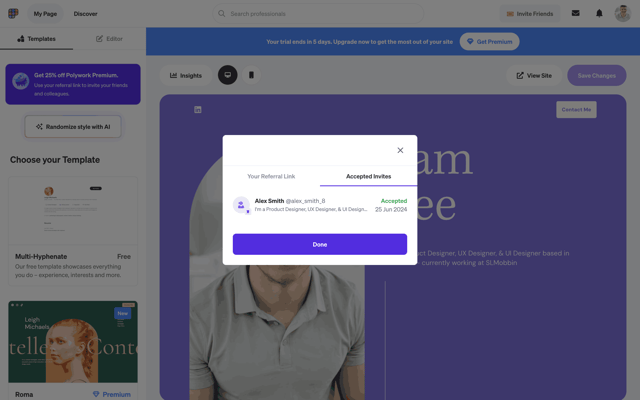Click the Polywork logo icon
This screenshot has height=400, width=640.
click(13, 13)
